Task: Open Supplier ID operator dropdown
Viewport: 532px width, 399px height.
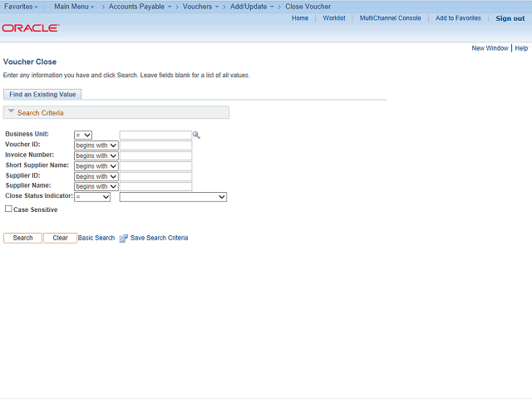Action: (x=96, y=176)
